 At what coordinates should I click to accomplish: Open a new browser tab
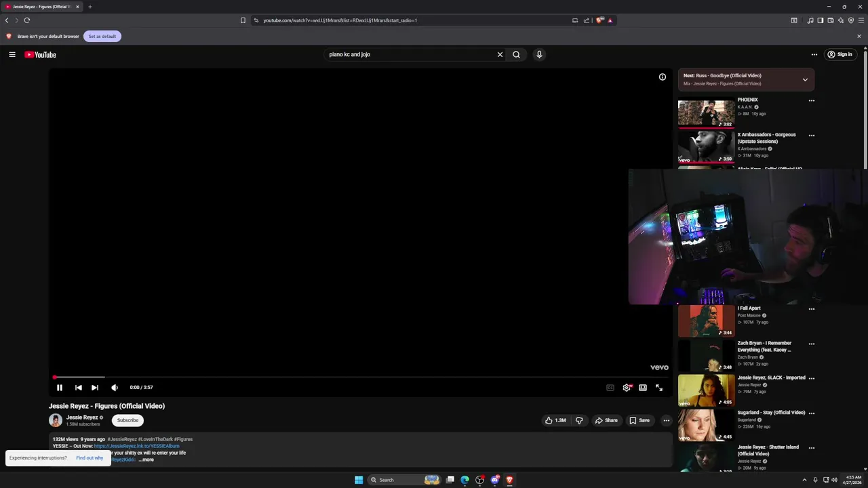click(90, 7)
